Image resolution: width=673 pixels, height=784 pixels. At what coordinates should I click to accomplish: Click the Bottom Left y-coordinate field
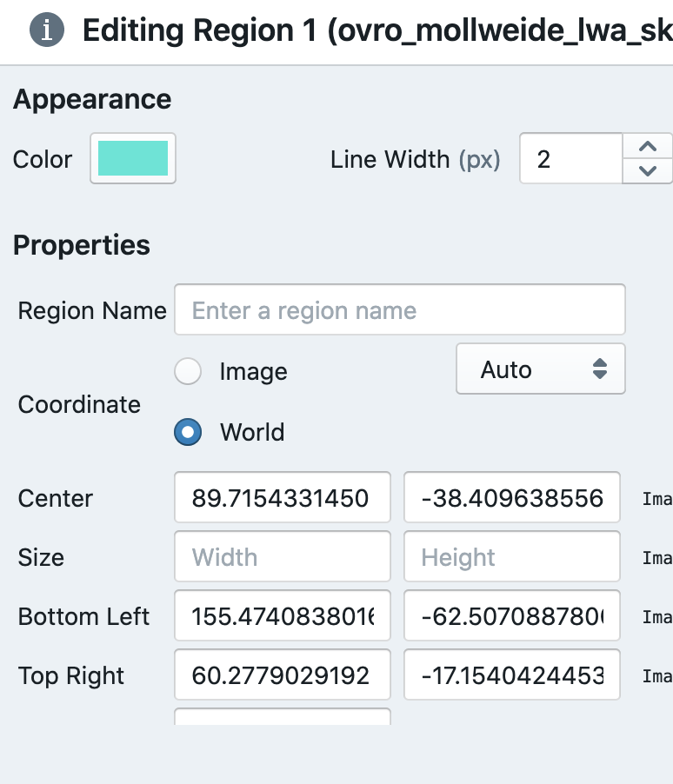(x=511, y=615)
